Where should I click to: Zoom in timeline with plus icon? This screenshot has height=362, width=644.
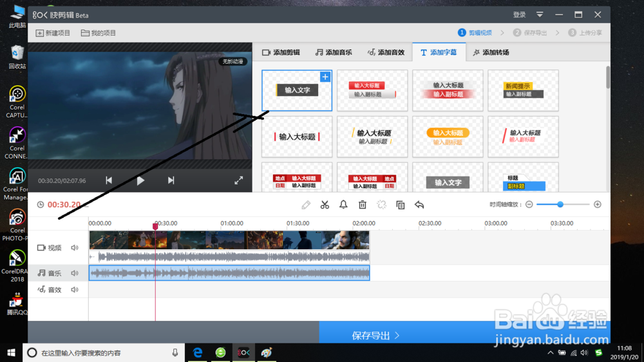598,205
